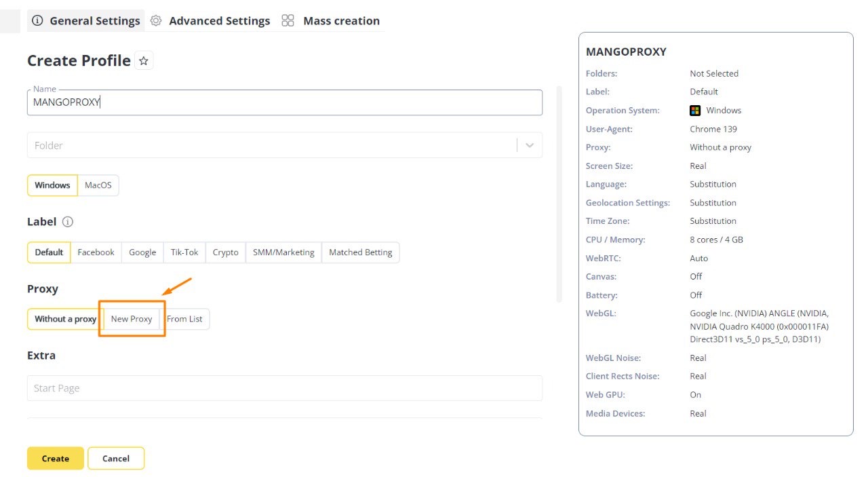Viewport: 868px width, 477px height.
Task: Click the Extra section heading
Action: click(41, 356)
